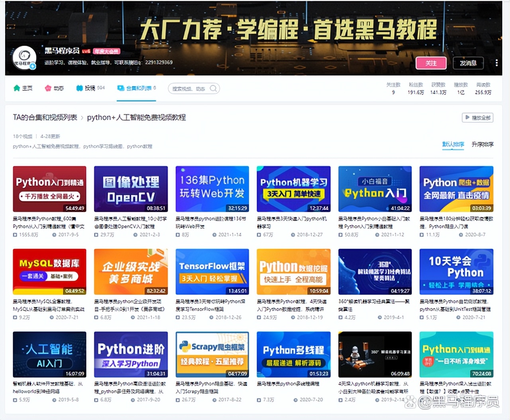
Task: Open the three-dot options icon top right
Action: (x=496, y=63)
